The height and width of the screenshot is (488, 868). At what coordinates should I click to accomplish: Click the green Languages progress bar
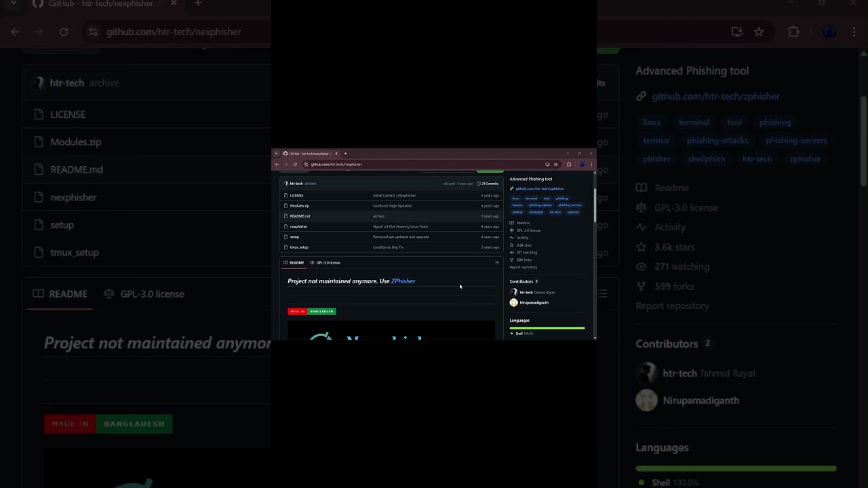tap(547, 328)
